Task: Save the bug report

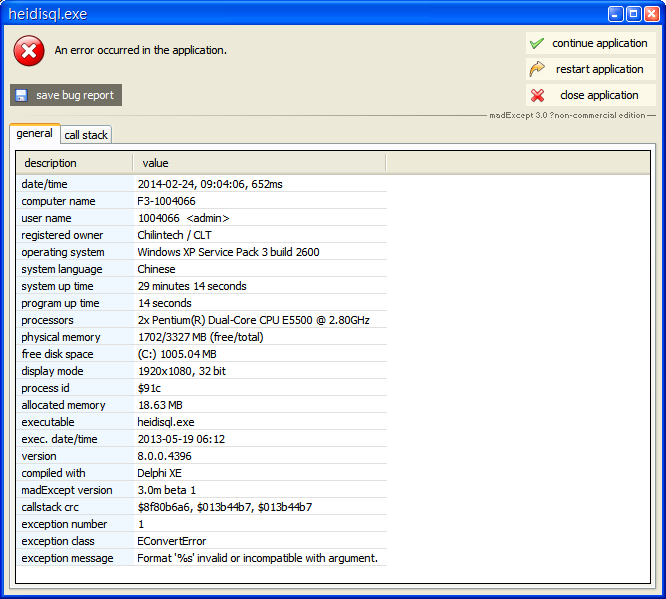Action: point(66,95)
